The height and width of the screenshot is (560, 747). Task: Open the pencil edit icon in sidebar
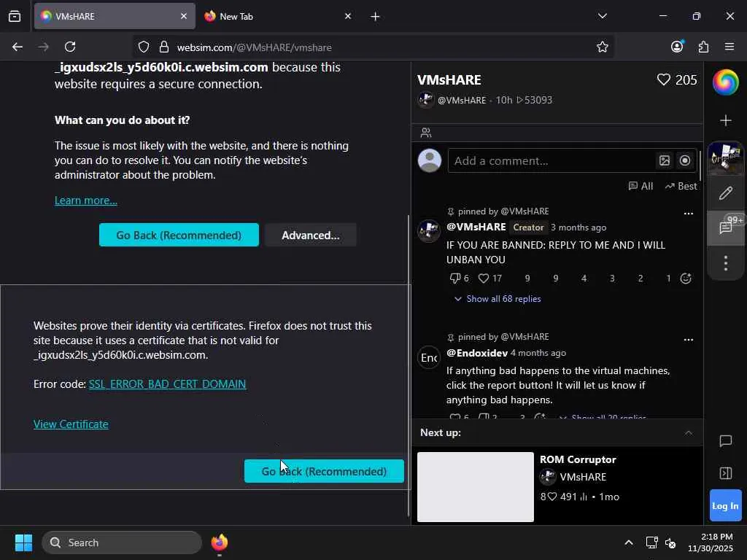pos(726,192)
